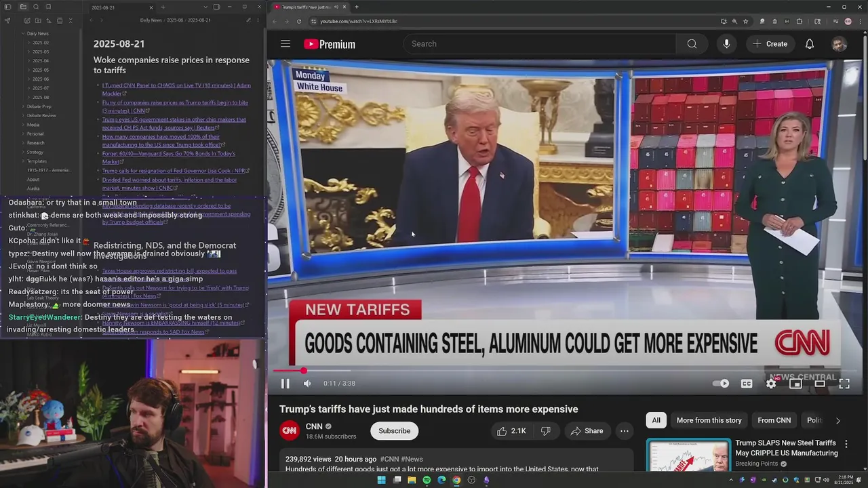Open the YouTube account avatar menu
The image size is (868, 488).
coord(839,44)
